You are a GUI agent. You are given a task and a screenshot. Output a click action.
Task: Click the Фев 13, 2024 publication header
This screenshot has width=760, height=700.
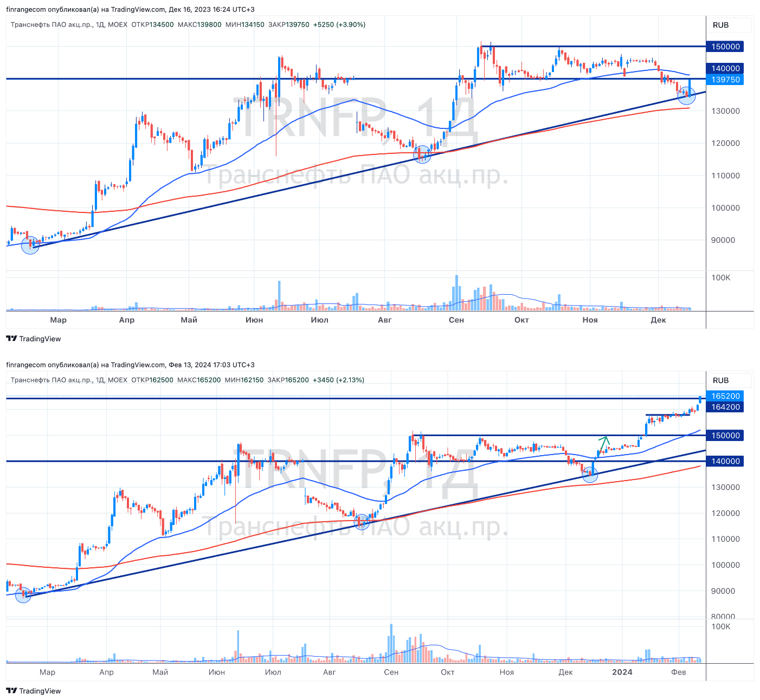click(130, 365)
